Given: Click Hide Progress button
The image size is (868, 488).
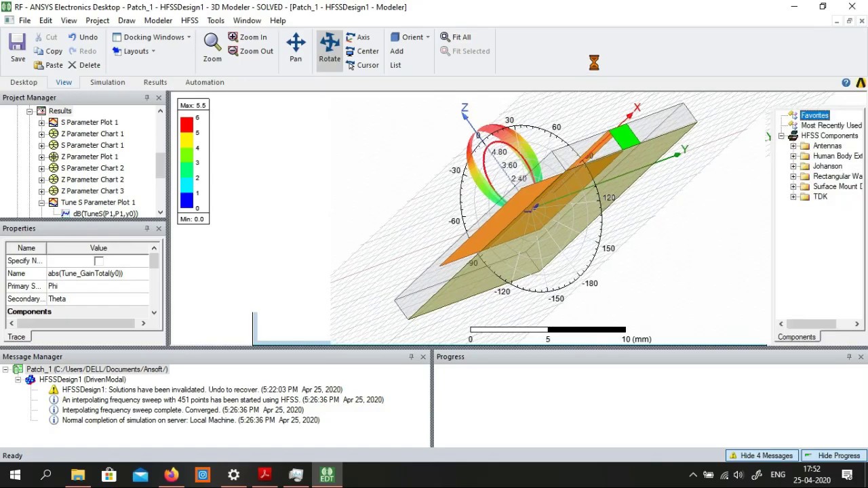Looking at the screenshot, I should [x=833, y=455].
